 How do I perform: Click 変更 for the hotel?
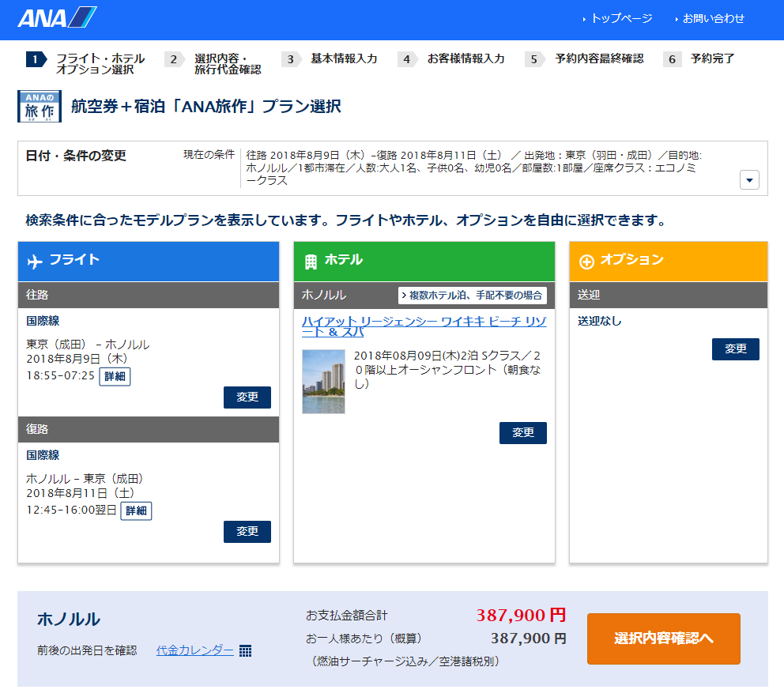(523, 432)
